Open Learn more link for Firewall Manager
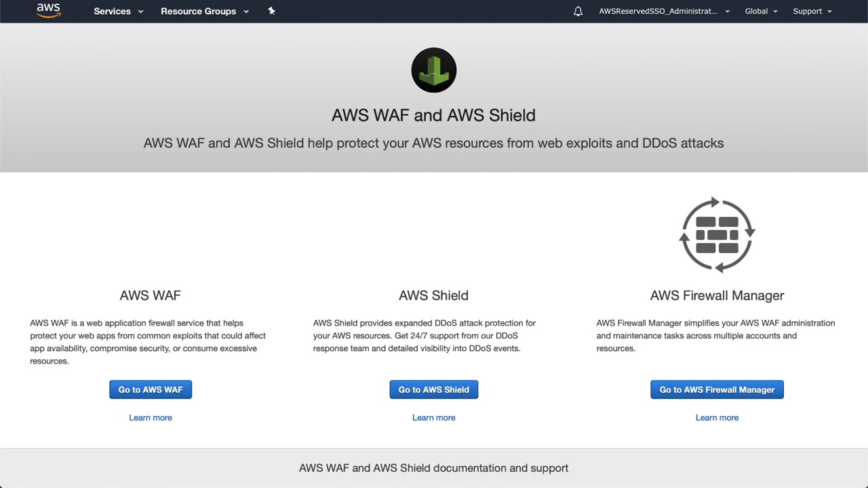This screenshot has width=868, height=488. click(x=717, y=418)
